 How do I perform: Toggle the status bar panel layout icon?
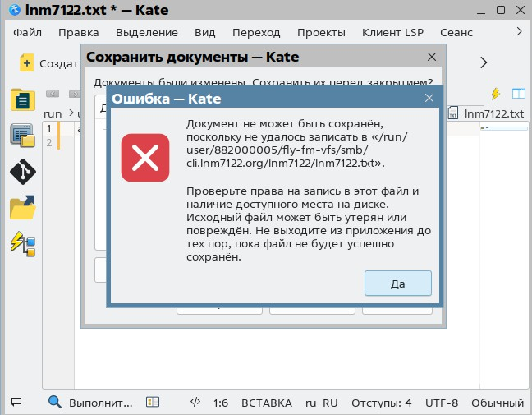pyautogui.click(x=153, y=402)
